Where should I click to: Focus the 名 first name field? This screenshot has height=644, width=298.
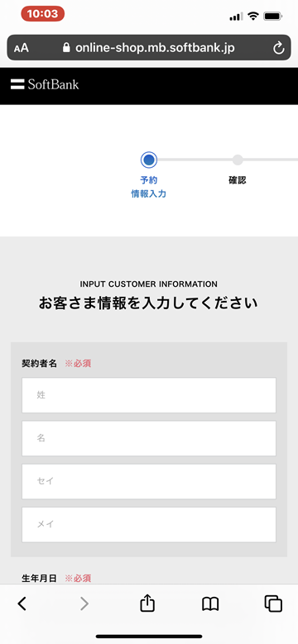coord(149,438)
